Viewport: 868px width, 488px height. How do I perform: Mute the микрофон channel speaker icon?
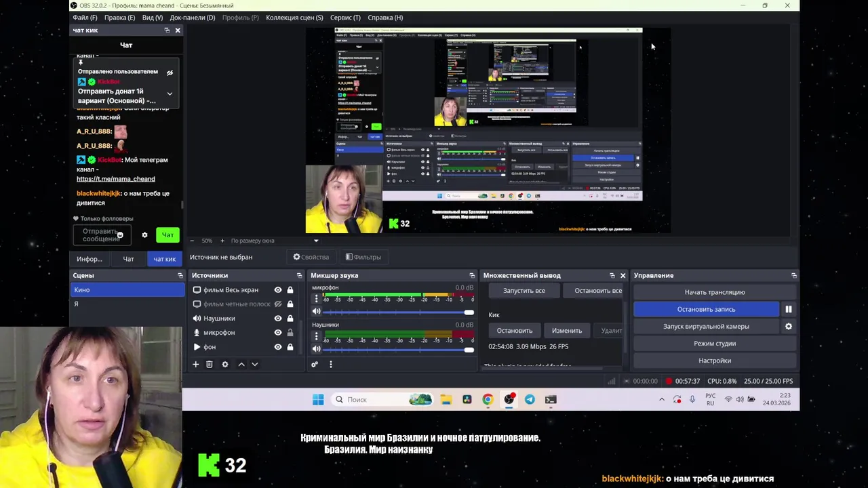[316, 312]
